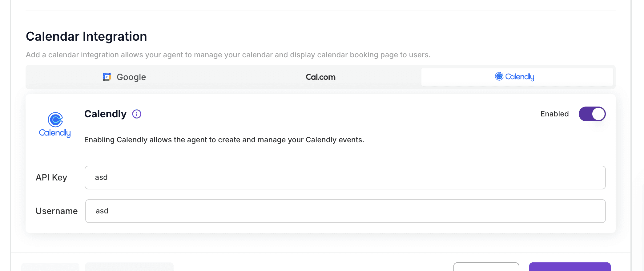Click the Calendly logo in the card
The width and height of the screenshot is (644, 271).
point(55,125)
